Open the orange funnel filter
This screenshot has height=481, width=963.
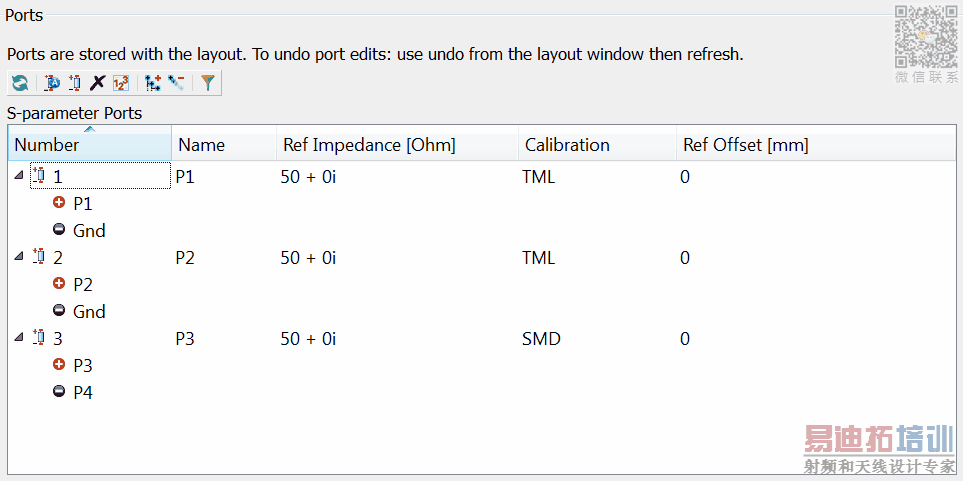tap(207, 84)
